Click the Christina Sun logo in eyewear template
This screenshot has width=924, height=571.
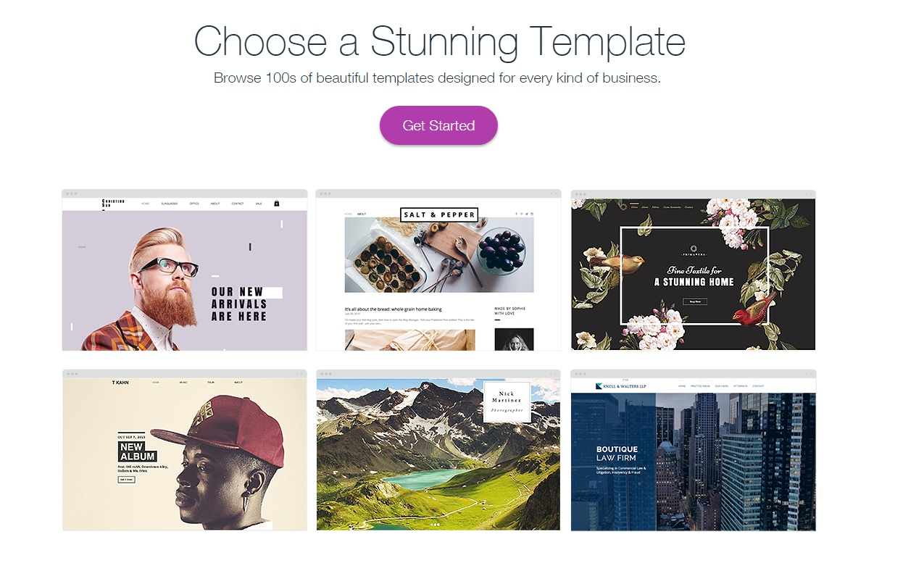point(113,204)
